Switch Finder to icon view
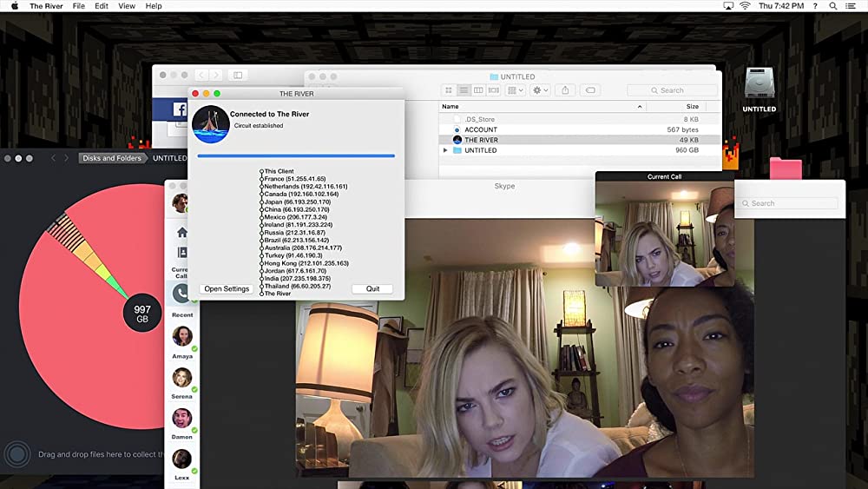 coord(449,89)
